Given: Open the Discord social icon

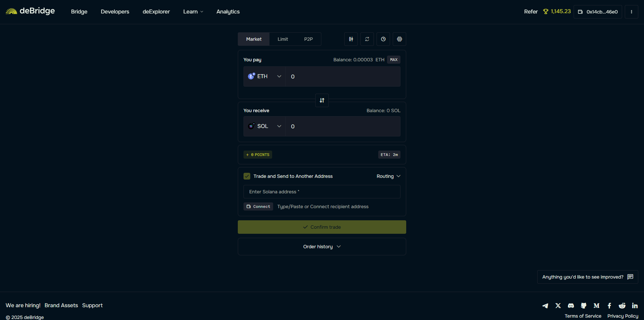Looking at the screenshot, I should point(571,306).
